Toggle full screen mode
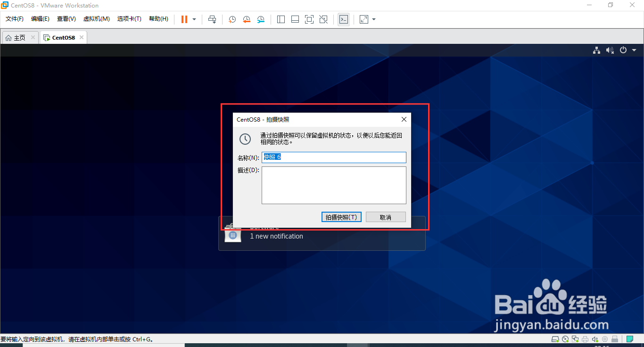Screen dimensions: 644x347 pyautogui.click(x=309, y=19)
